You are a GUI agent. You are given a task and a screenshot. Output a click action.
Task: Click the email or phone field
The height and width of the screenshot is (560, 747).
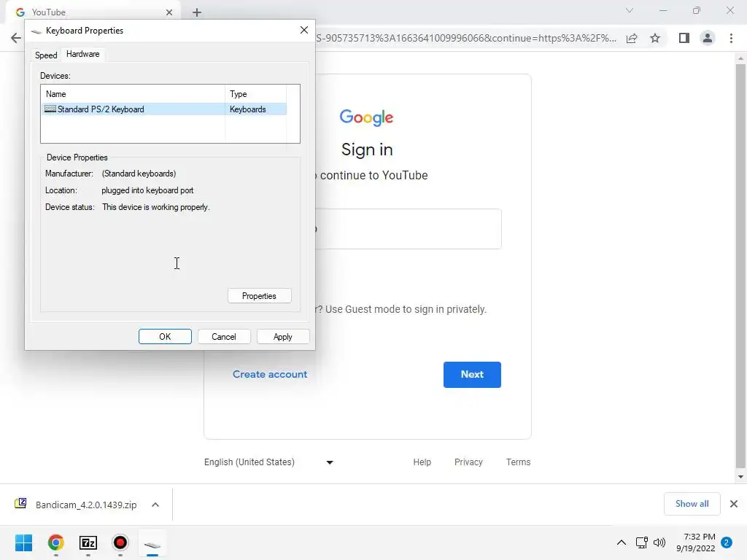coord(409,229)
